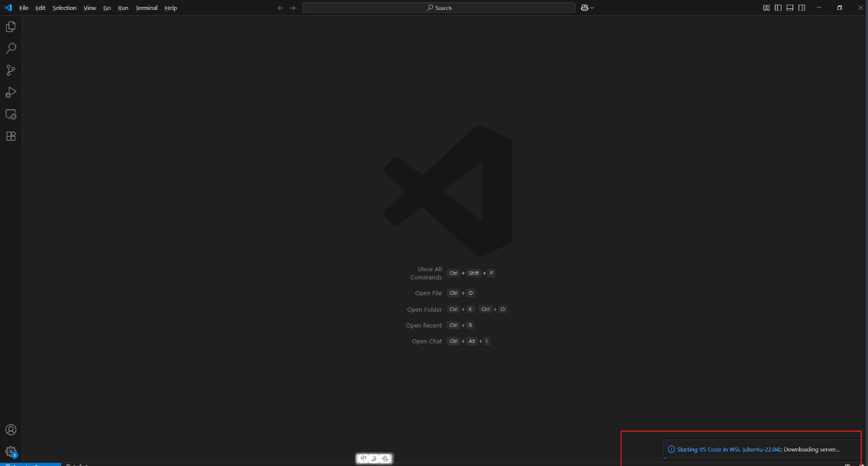The image size is (868, 466).
Task: Click the VS Code logo in title bar
Action: pos(8,8)
